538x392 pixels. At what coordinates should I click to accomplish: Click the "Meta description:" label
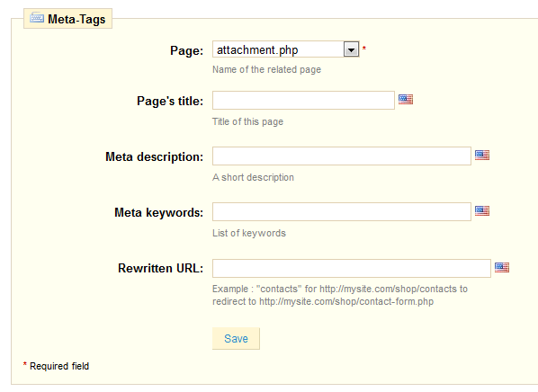point(155,156)
